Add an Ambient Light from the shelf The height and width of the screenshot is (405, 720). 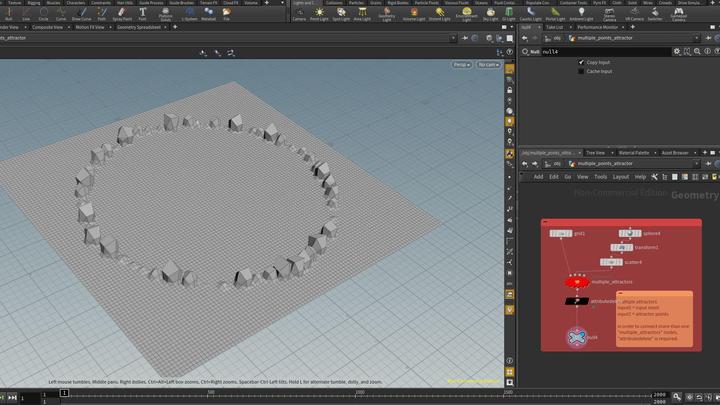pos(581,14)
